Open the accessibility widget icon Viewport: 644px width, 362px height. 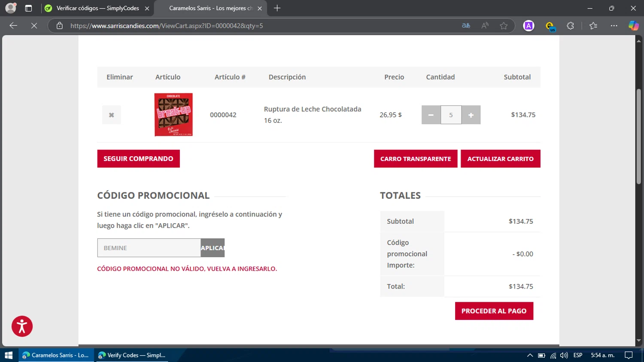pos(22,326)
